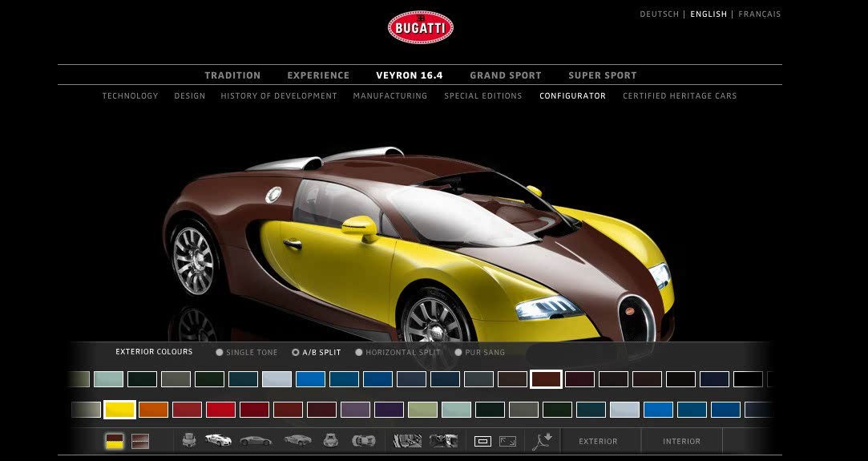This screenshot has height=461, width=868.
Task: Enter fullscreen with the expand arrows icon
Action: (x=507, y=441)
